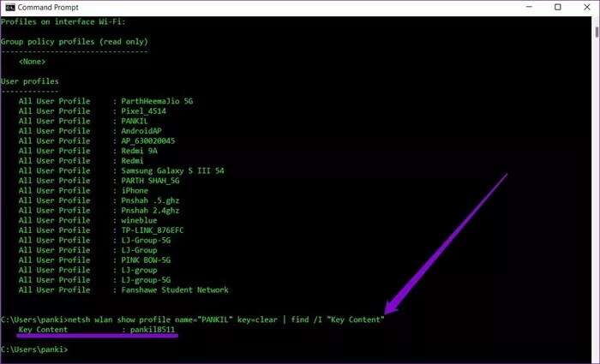The image size is (600, 364).
Task: Click 'All User Profile' label beside wineblue
Action: [54, 221]
